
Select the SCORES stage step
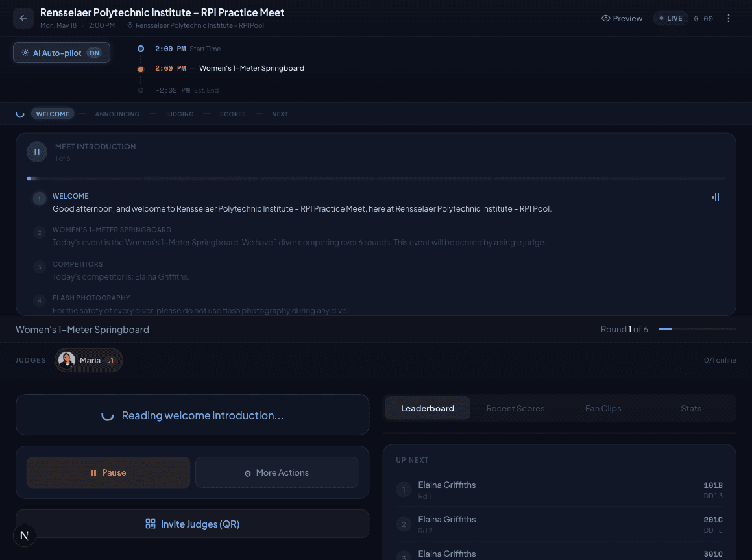[x=232, y=114]
